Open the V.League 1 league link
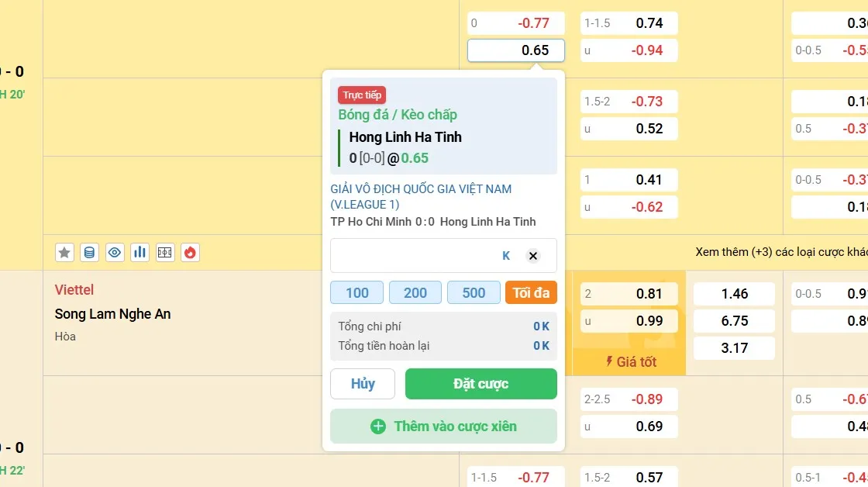Image resolution: width=868 pixels, height=487 pixels. [x=421, y=197]
